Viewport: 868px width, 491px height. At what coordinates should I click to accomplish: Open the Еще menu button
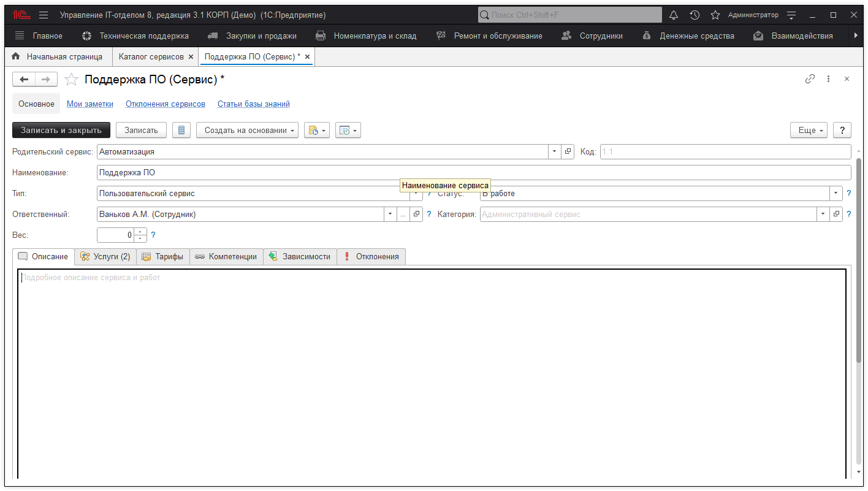tap(809, 130)
